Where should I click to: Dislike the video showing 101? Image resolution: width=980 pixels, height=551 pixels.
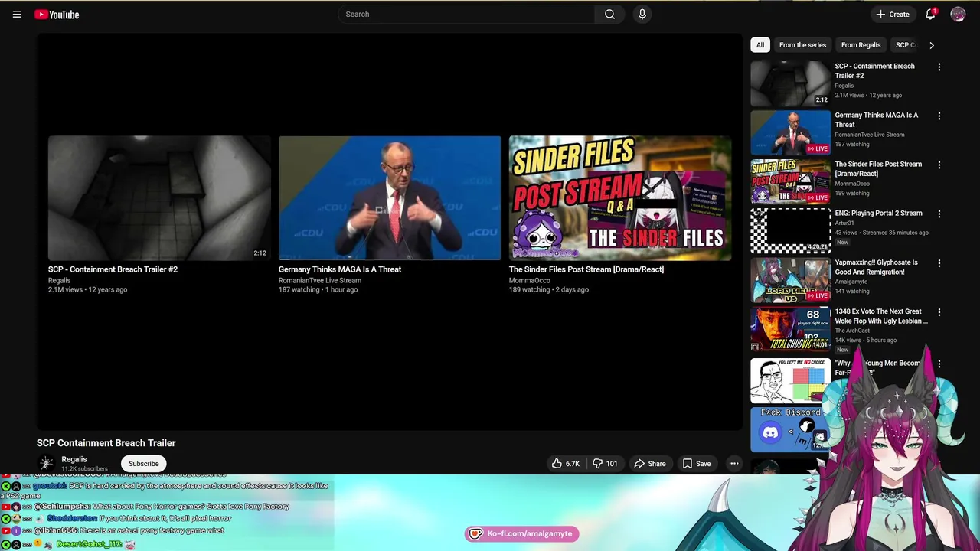605,463
